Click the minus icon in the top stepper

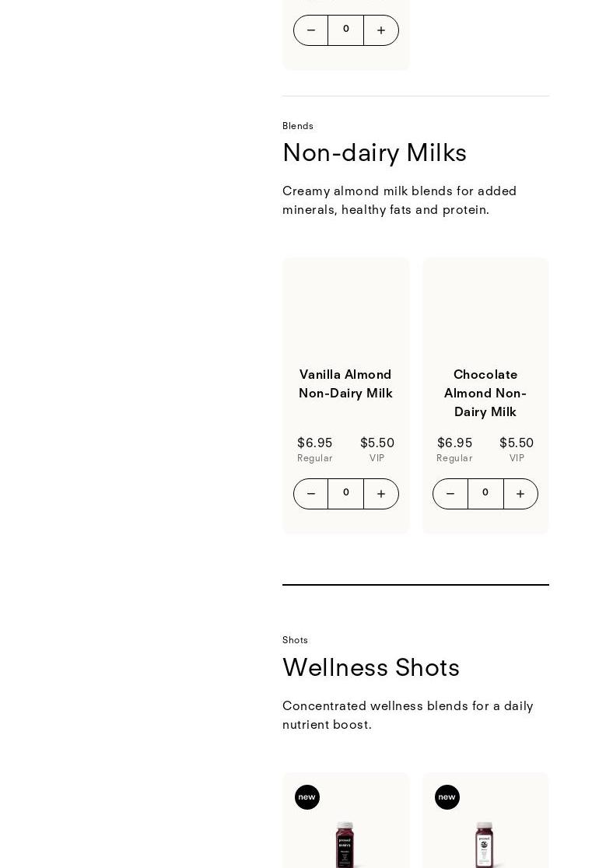(311, 30)
